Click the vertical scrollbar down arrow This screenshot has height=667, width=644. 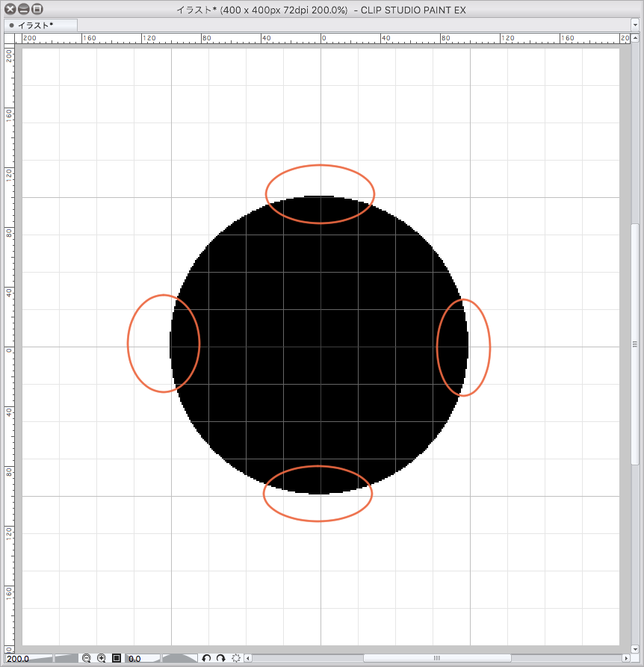coord(635,646)
